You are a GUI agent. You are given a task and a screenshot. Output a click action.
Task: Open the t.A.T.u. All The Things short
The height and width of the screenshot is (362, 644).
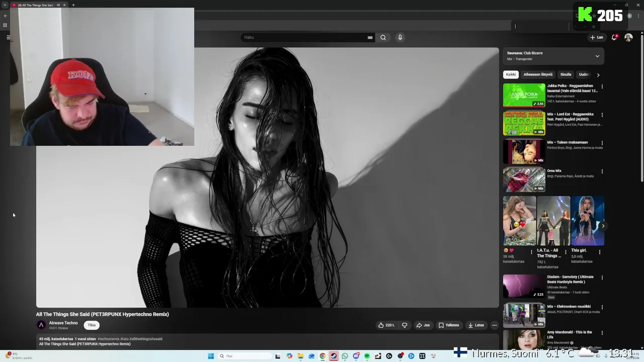point(553,221)
